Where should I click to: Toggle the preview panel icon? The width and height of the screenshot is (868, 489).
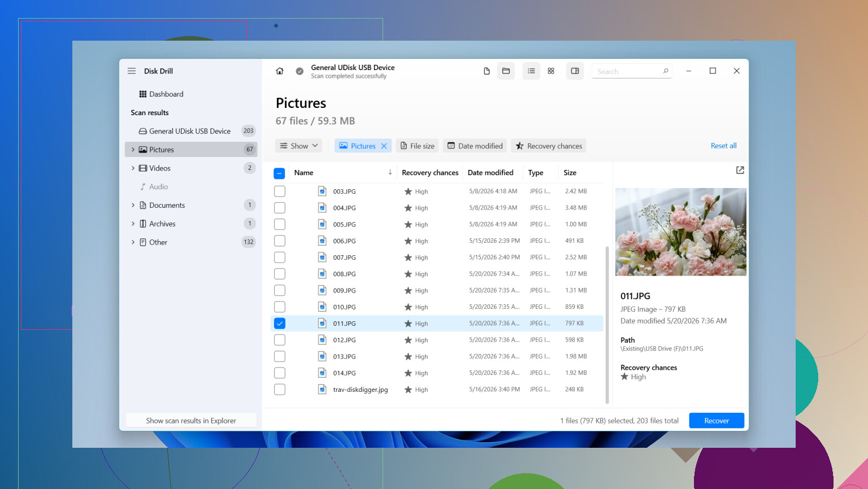(x=575, y=71)
